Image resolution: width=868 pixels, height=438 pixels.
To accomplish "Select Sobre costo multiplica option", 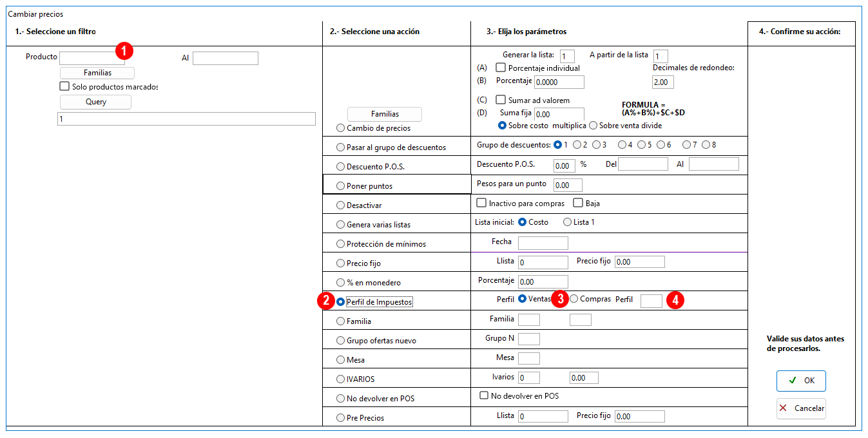I will (x=503, y=126).
